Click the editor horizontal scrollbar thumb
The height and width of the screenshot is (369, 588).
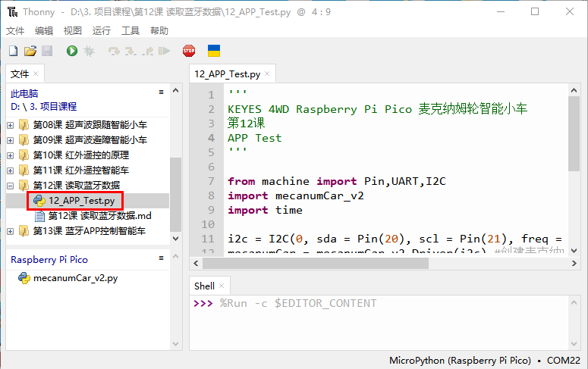point(316,264)
